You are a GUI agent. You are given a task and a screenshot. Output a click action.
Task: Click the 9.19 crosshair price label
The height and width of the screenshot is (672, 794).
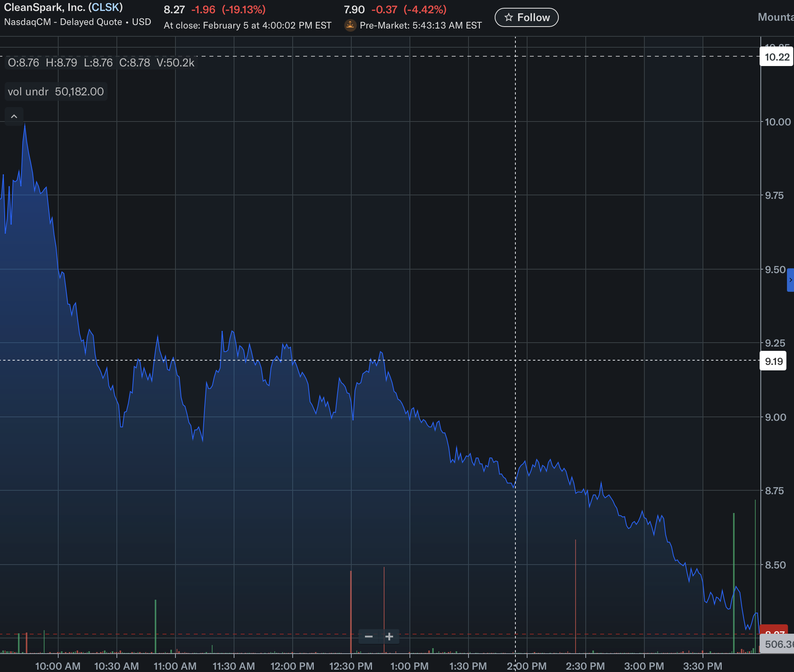pos(773,361)
